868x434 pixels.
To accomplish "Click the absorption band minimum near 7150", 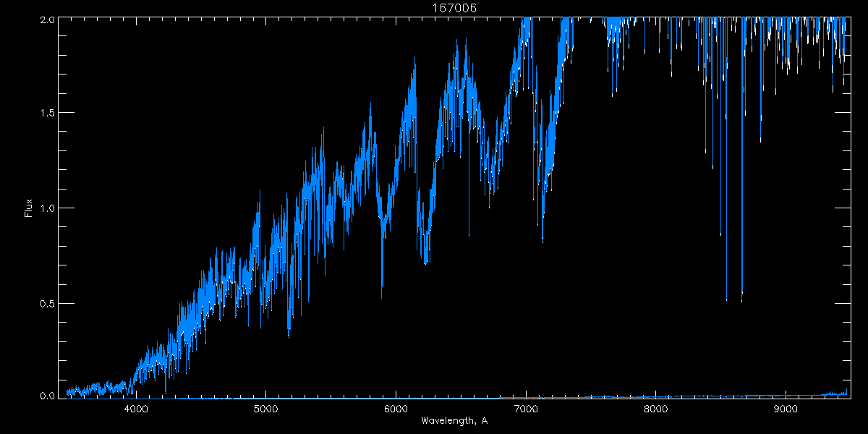I will [542, 237].
